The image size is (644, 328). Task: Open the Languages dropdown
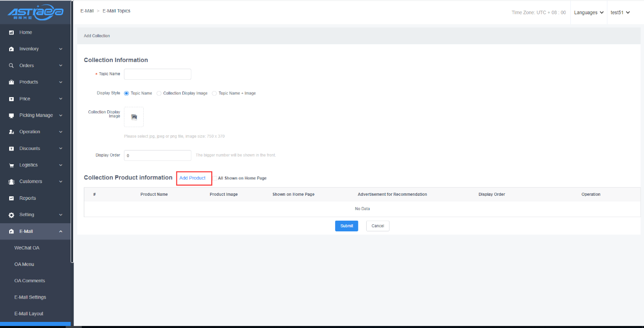[x=589, y=13]
